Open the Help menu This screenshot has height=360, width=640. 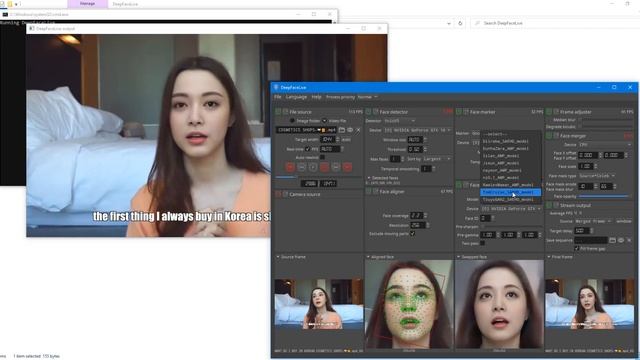pos(316,97)
